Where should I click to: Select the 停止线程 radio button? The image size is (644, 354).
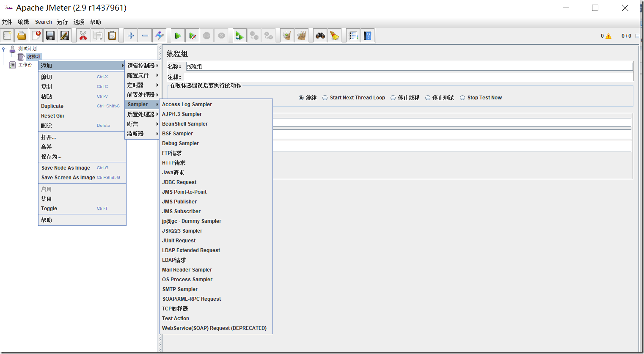393,98
